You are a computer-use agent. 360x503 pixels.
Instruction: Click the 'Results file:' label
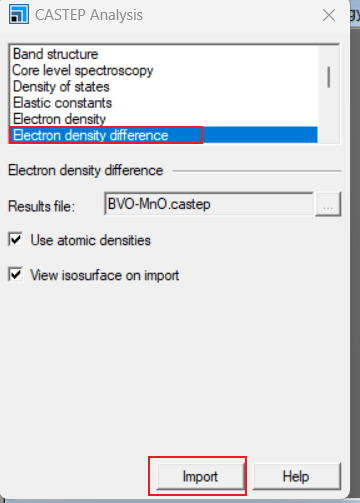41,206
